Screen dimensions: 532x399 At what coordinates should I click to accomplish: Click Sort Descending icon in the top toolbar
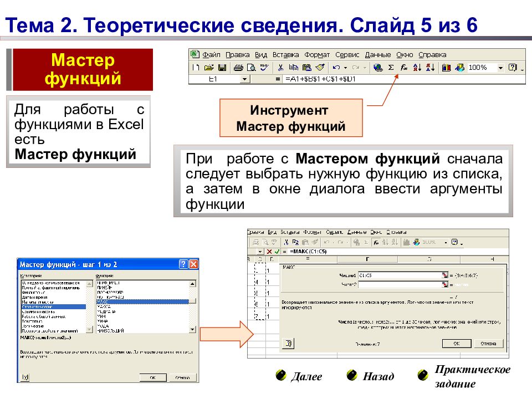430,68
